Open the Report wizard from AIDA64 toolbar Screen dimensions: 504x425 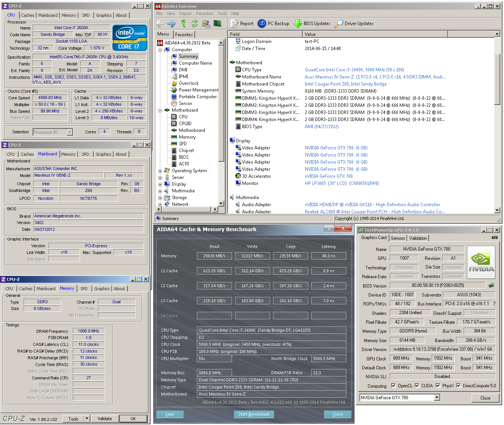(242, 24)
